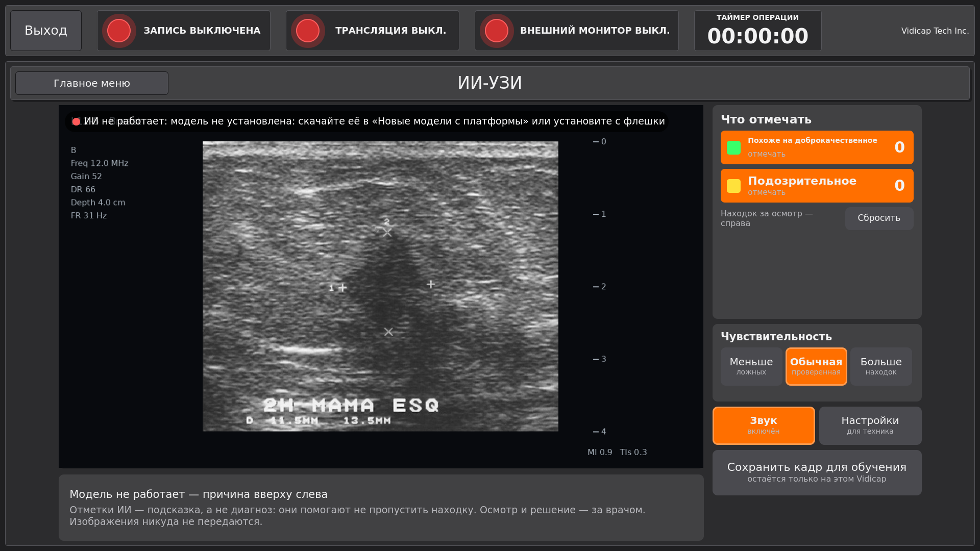980x551 pixels.
Task: Click the Gain 52 value
Action: pyautogui.click(x=86, y=177)
